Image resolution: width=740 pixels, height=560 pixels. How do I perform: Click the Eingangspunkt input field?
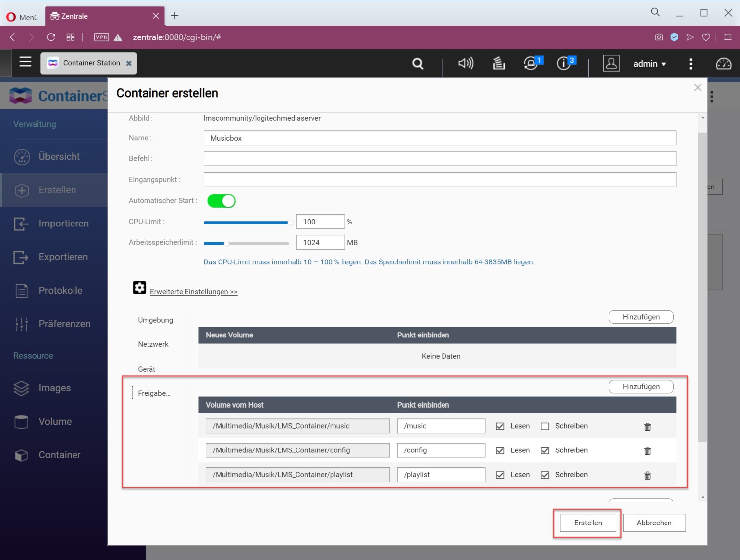point(440,180)
